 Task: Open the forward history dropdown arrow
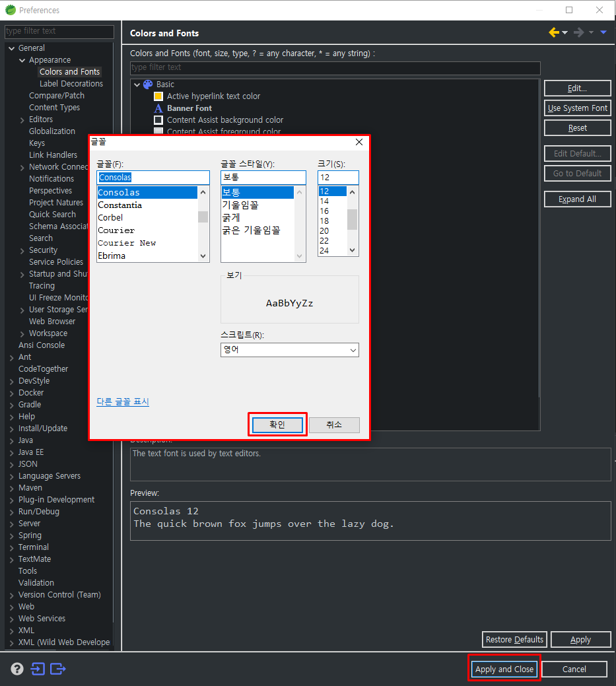591,32
